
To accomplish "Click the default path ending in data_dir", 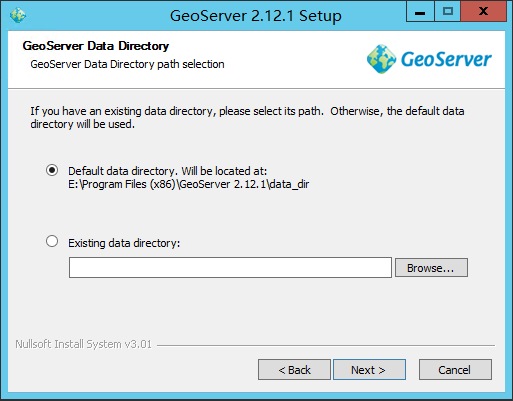I will tap(189, 184).
